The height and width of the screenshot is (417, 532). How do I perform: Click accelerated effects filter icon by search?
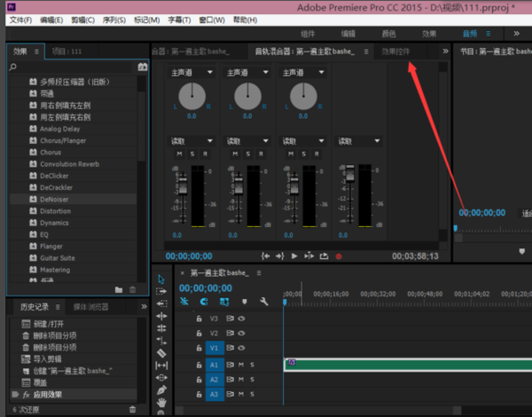click(x=143, y=67)
